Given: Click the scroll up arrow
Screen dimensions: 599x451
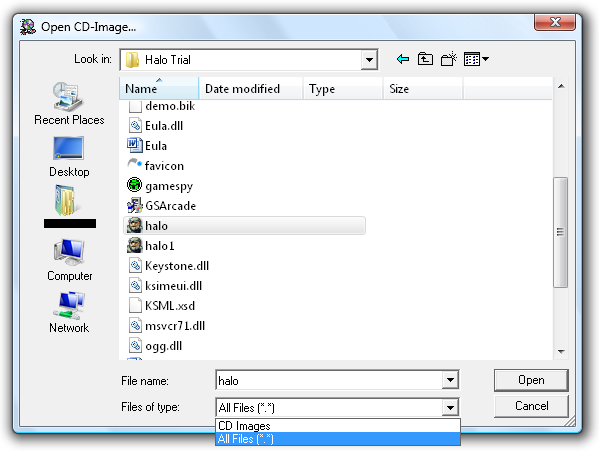Looking at the screenshot, I should 561,86.
